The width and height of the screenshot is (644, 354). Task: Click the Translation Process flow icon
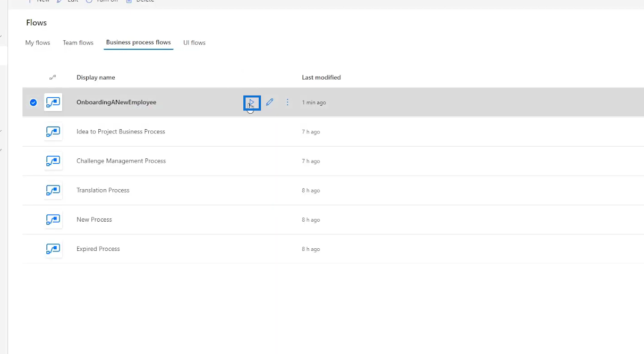tap(53, 190)
